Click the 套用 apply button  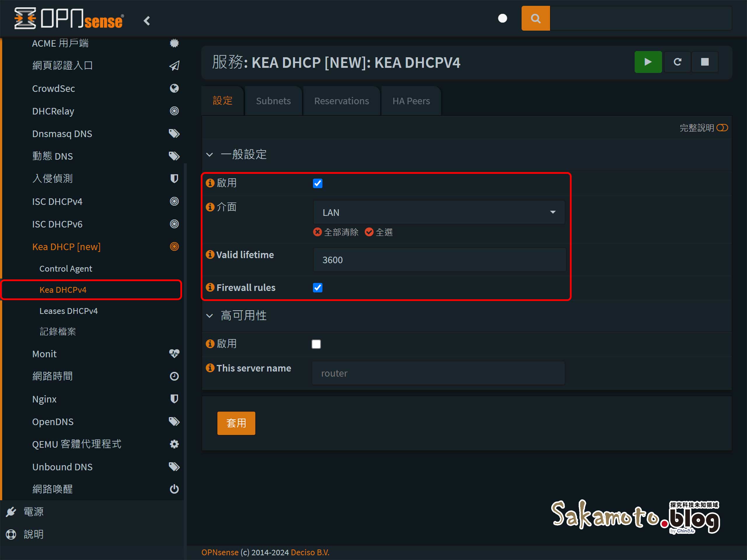236,423
